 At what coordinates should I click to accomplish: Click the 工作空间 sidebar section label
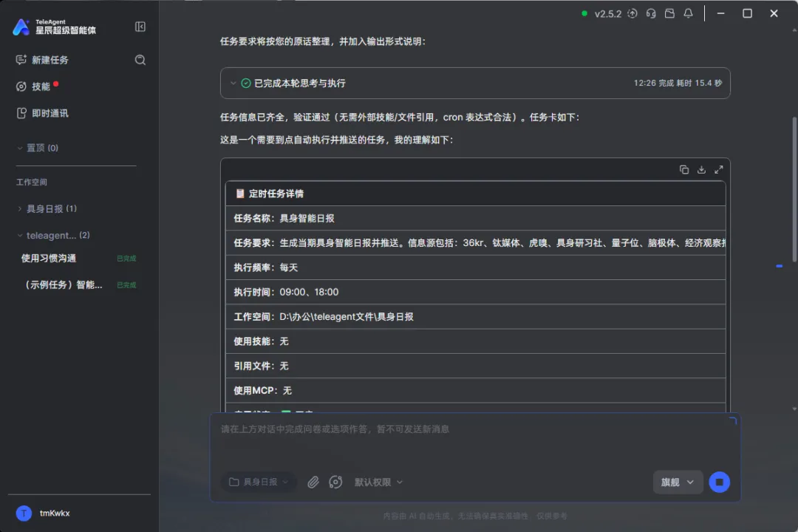pos(32,183)
